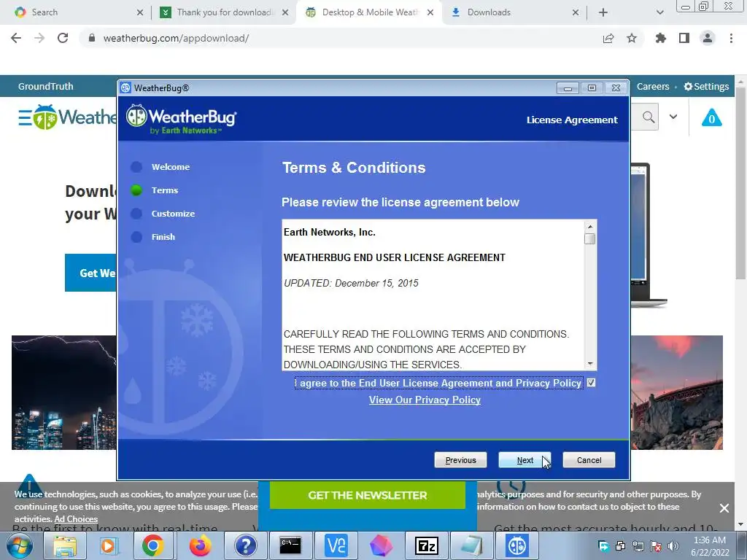
Task: Click GET THE NEWSLETTER button
Action: point(368,495)
